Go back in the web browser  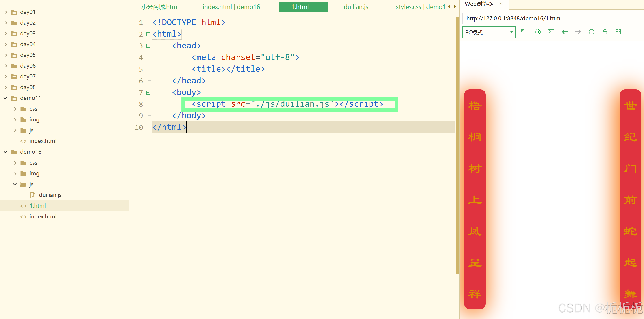[564, 32]
